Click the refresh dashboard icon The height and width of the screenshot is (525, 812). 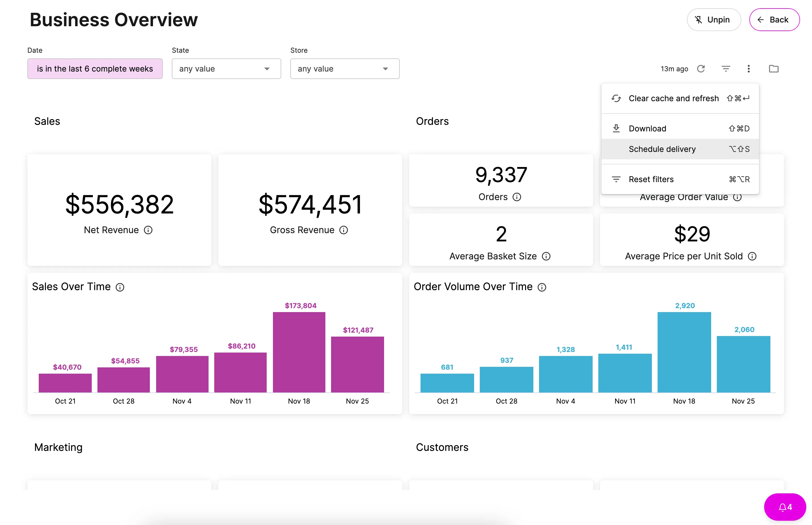point(701,69)
